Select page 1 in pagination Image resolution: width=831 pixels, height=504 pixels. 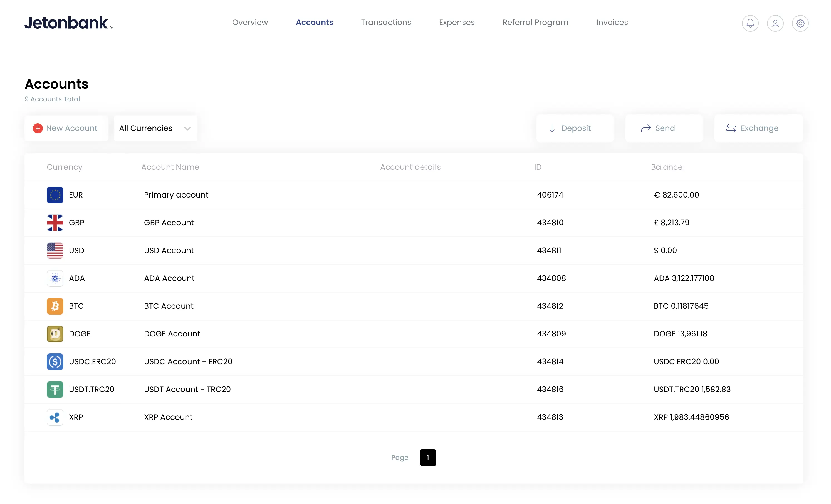(428, 458)
